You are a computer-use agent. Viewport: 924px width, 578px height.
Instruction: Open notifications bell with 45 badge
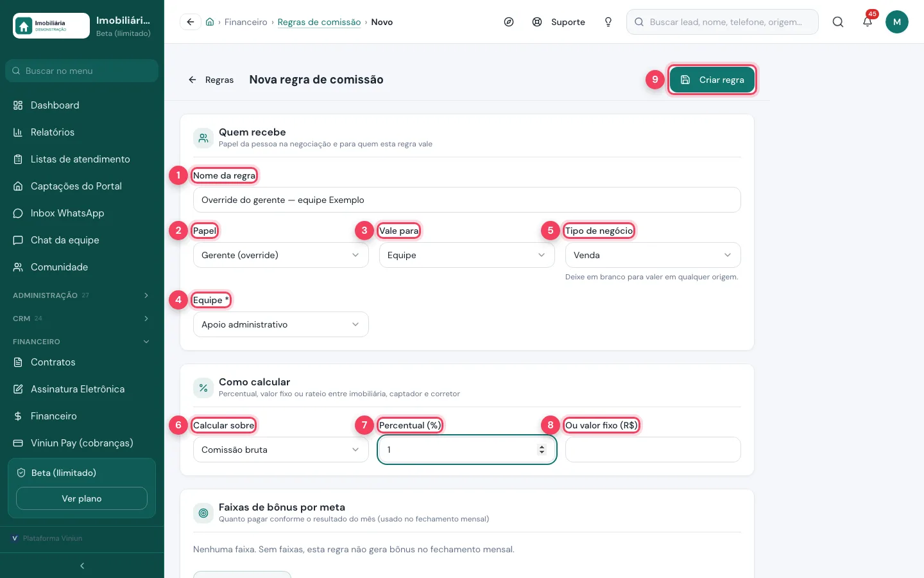(868, 22)
